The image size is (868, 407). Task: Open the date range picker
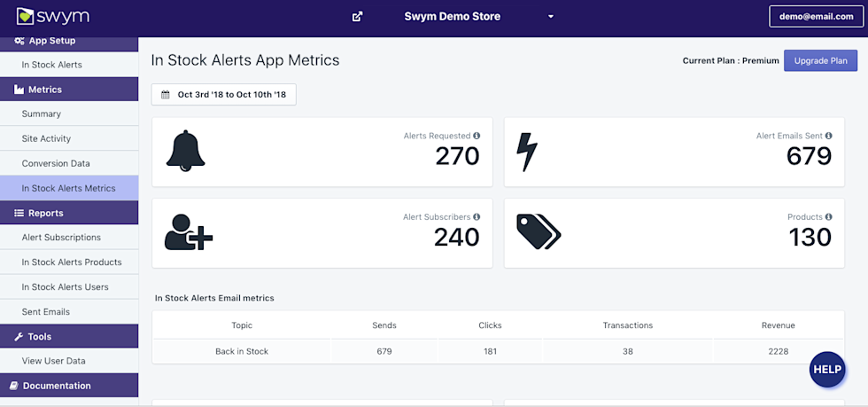pos(223,95)
